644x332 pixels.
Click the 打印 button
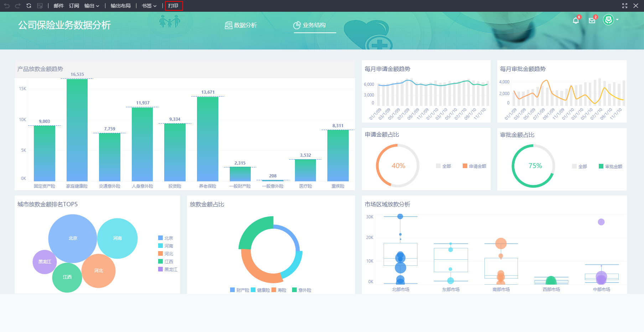point(173,6)
